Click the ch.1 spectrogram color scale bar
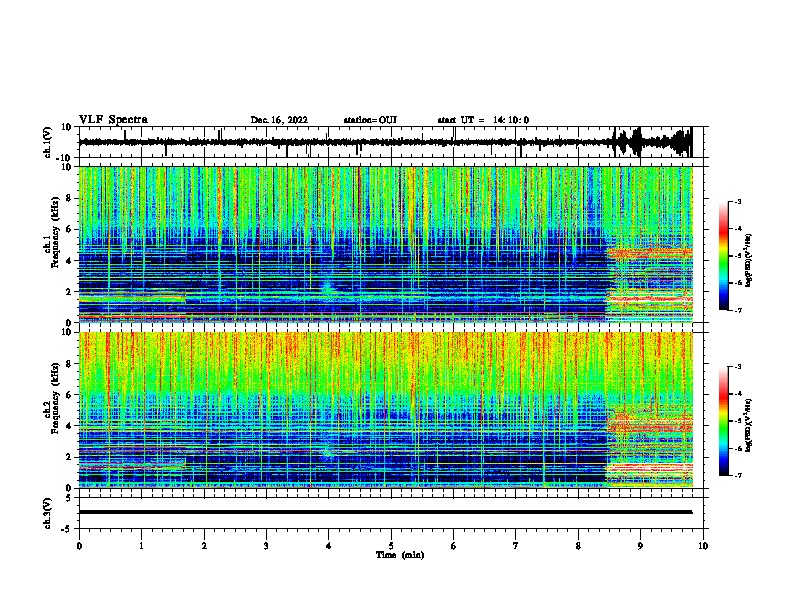792x612 pixels. click(x=724, y=256)
